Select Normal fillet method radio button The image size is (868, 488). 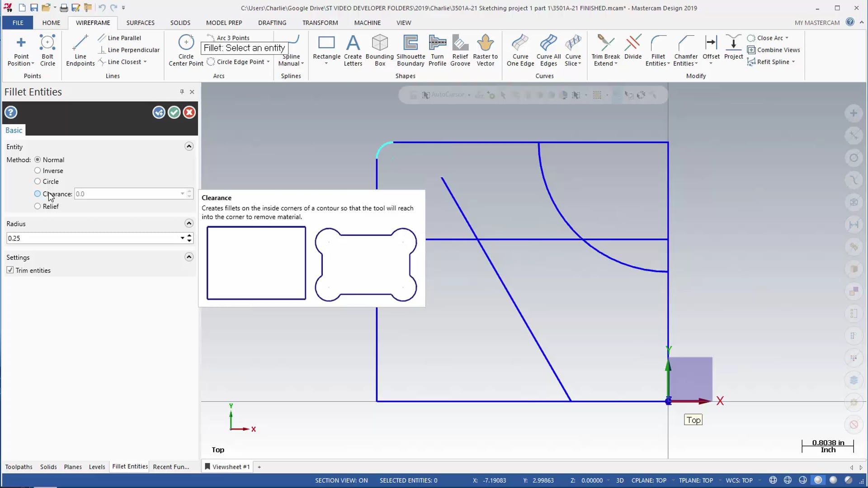(38, 159)
